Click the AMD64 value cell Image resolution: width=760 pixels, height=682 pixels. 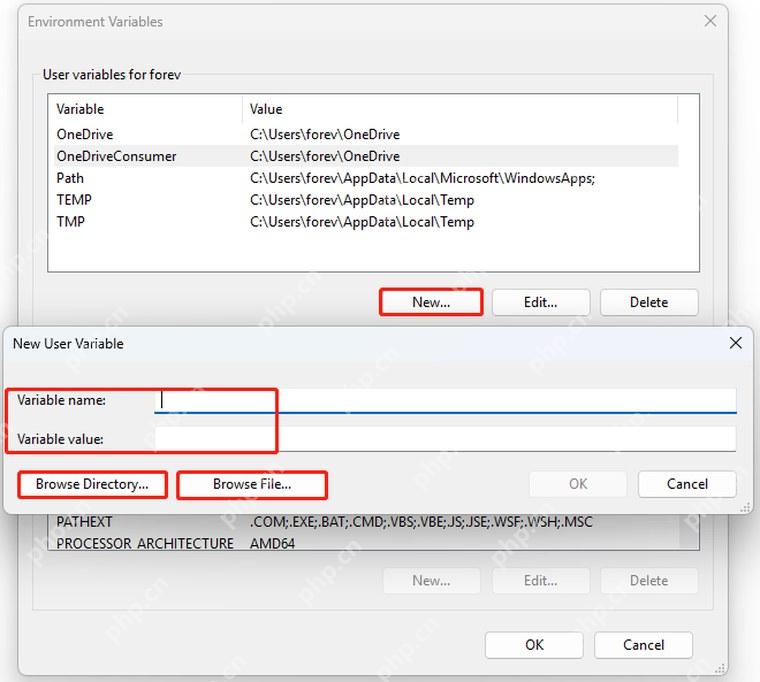[x=272, y=544]
